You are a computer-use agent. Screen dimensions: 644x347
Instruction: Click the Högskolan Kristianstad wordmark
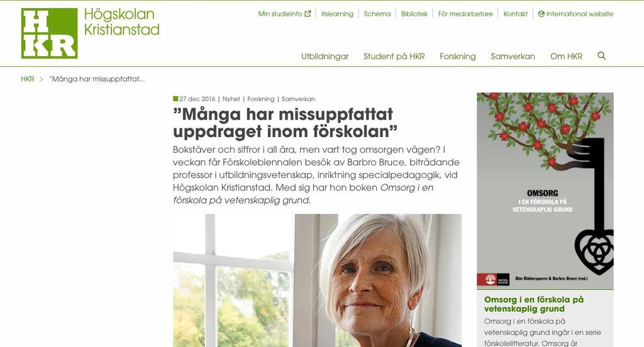[121, 22]
